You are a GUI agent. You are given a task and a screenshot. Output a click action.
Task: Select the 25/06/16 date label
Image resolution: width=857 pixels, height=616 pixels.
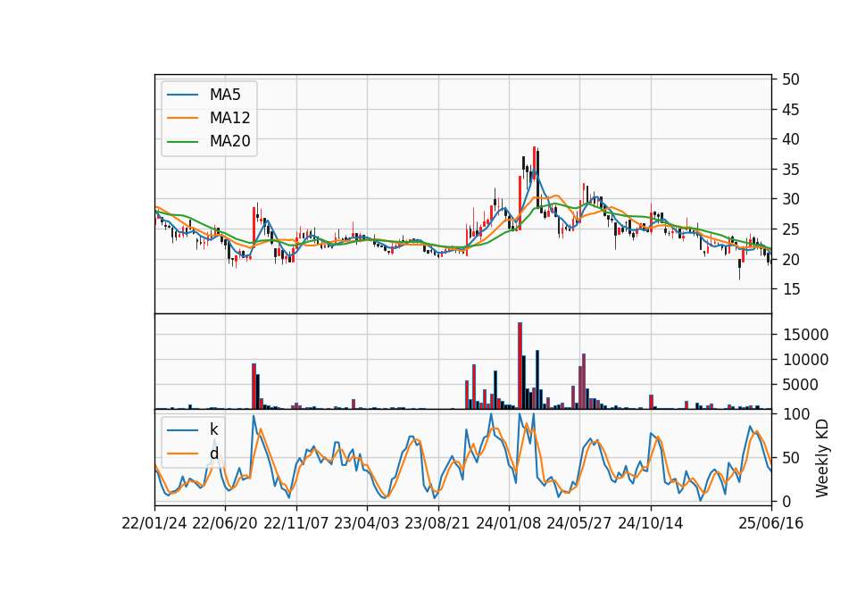[x=771, y=523]
